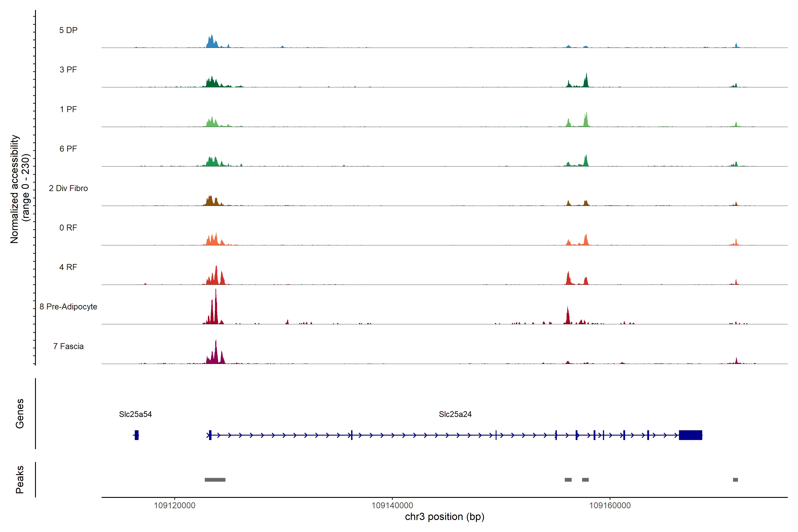Click the tall dark green 3 PF right peak
The height and width of the screenshot is (532, 798).
tap(586, 81)
